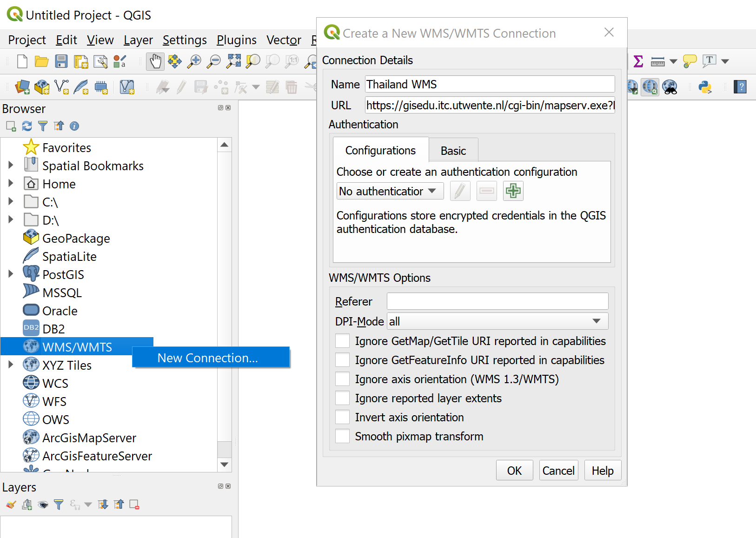Launch the Measure Line tool
Image resolution: width=756 pixels, height=538 pixels.
(x=658, y=61)
